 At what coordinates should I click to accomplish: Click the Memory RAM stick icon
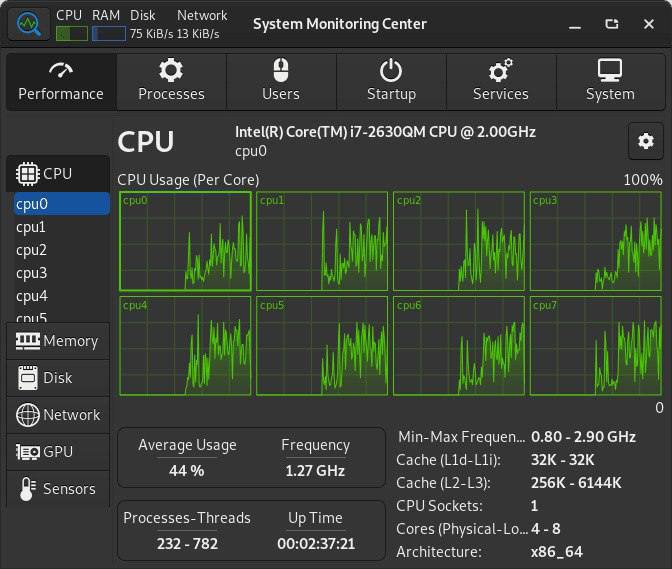click(x=28, y=341)
